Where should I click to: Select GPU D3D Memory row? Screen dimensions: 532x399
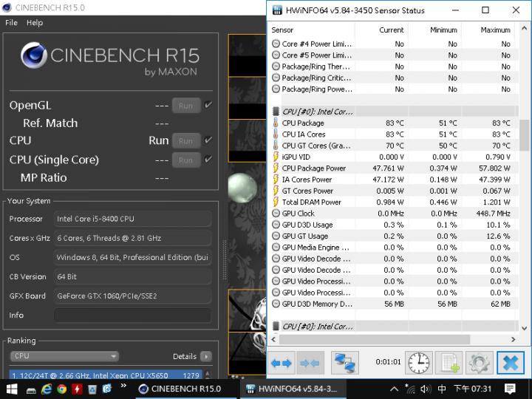coord(393,304)
